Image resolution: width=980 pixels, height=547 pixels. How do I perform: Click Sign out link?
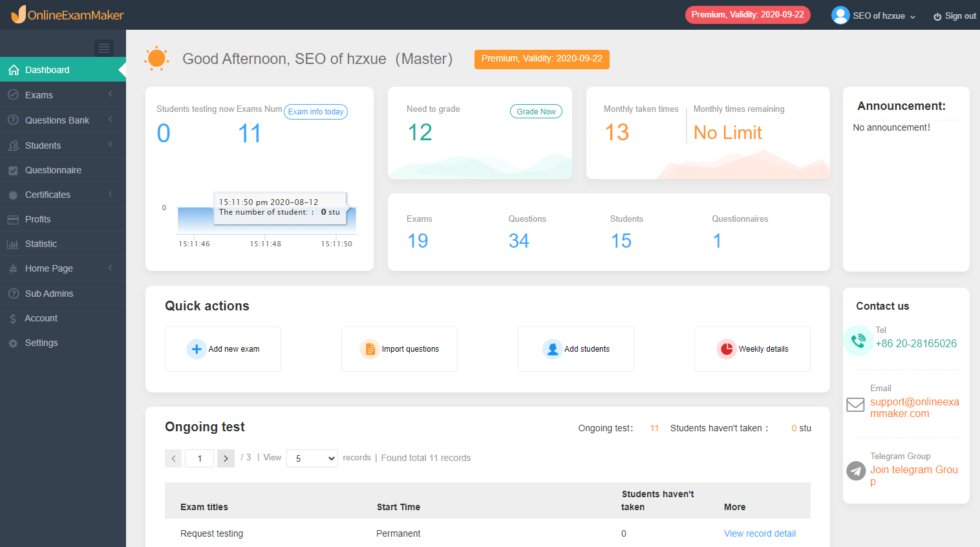pos(955,16)
